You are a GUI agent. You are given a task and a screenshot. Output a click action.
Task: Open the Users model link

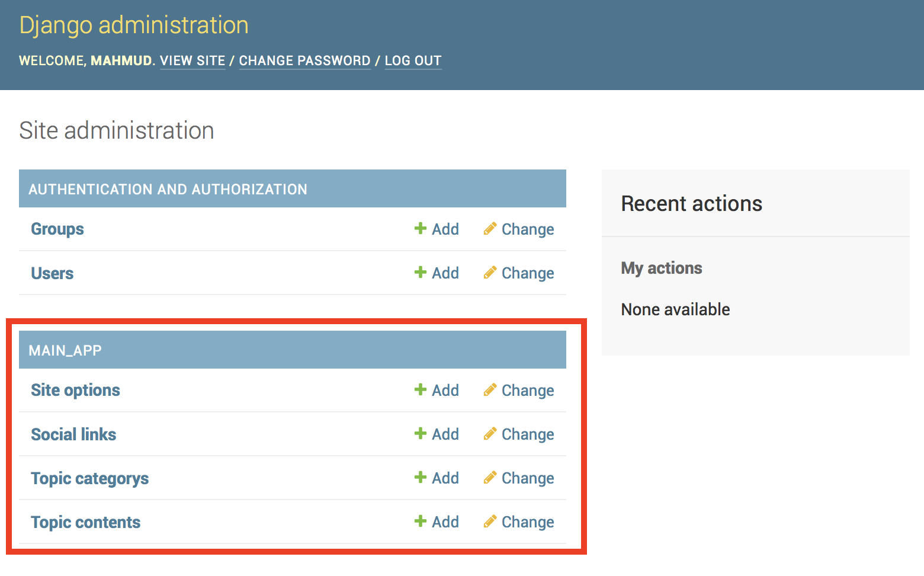[x=52, y=273]
